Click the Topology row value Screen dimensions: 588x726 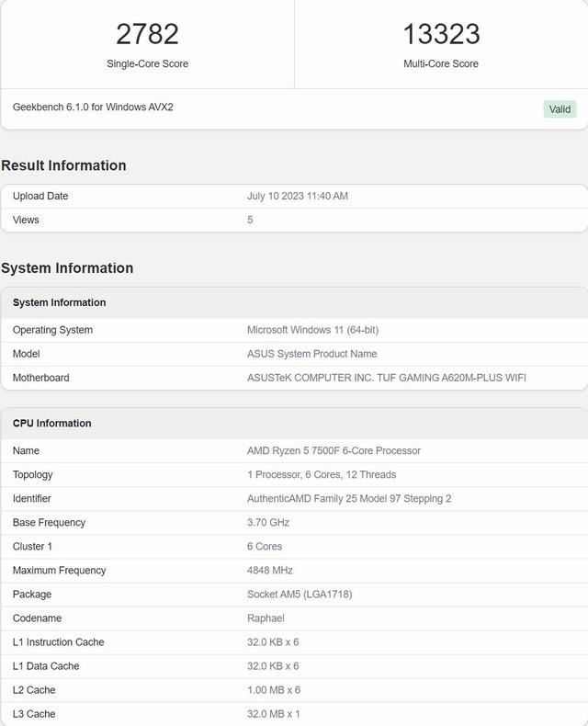click(x=322, y=475)
